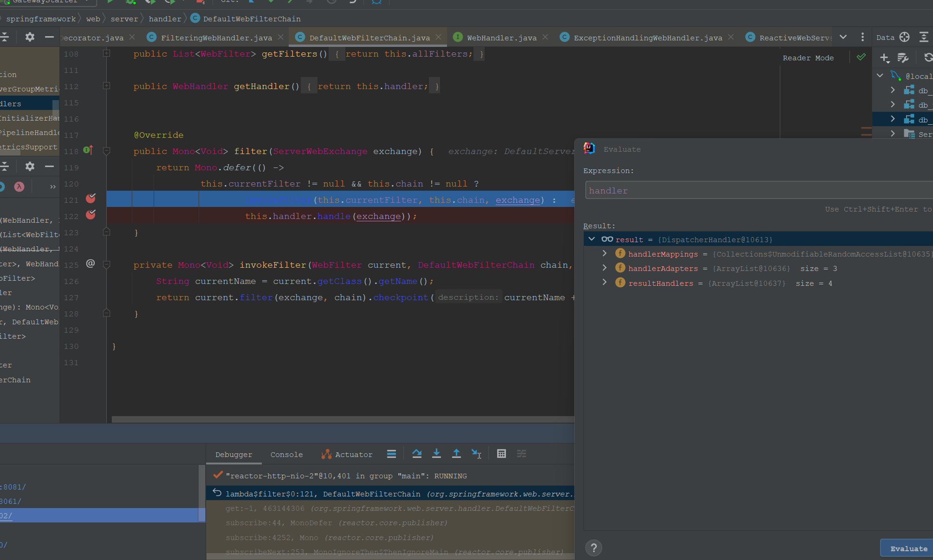Screen dimensions: 933x560
Task: Click green inspection checkmark icon
Action: click(861, 57)
